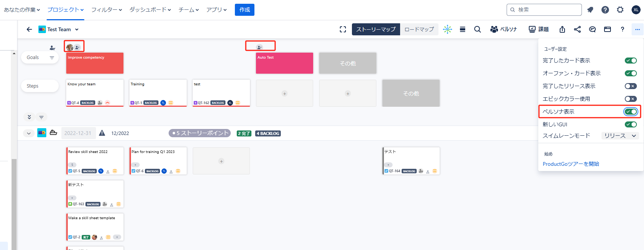Open the プロジェクト menu

point(65,10)
